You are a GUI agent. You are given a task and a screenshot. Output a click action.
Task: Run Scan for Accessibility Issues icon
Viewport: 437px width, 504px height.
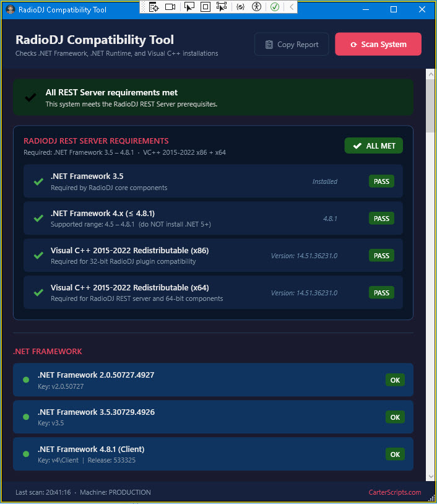tap(256, 7)
